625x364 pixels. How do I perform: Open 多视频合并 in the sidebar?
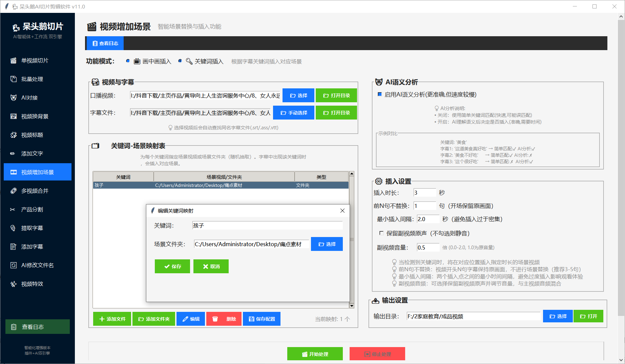[x=35, y=191]
